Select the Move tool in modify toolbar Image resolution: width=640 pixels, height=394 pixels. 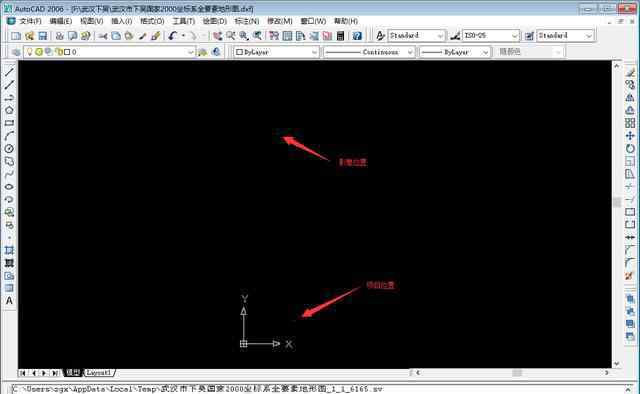pos(630,136)
